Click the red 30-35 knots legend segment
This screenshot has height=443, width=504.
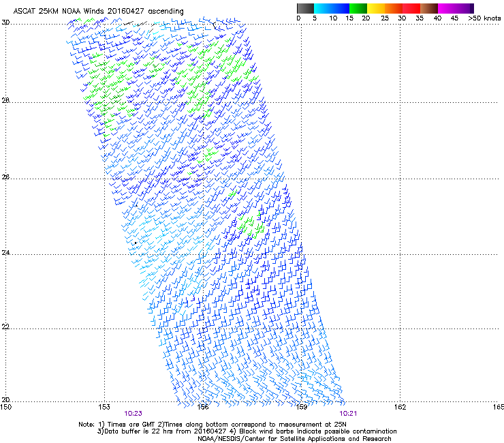411,8
